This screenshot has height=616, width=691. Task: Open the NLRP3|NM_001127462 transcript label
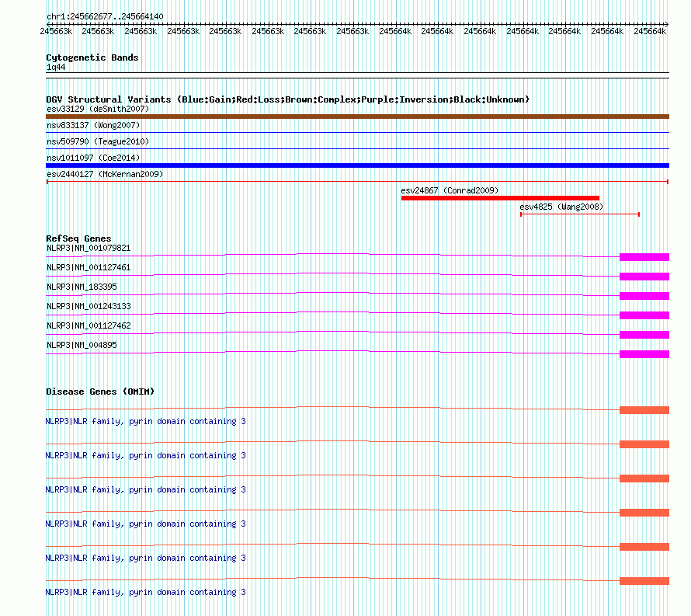pos(89,325)
